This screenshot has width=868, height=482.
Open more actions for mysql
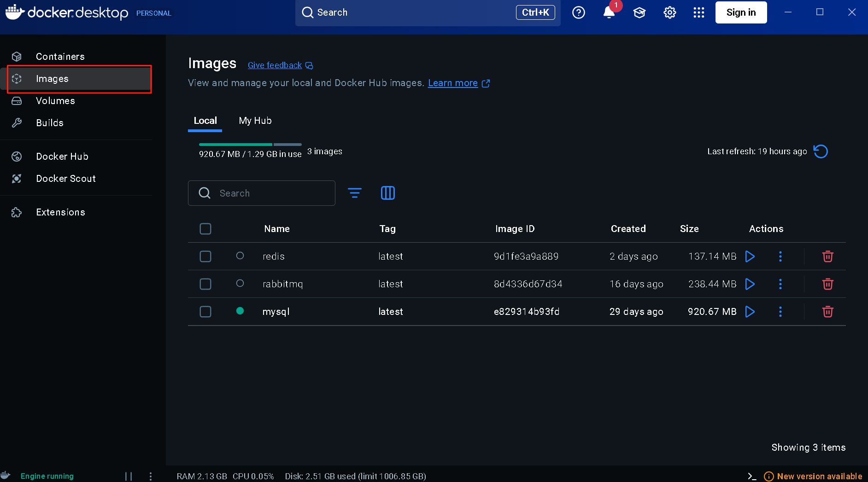click(780, 312)
